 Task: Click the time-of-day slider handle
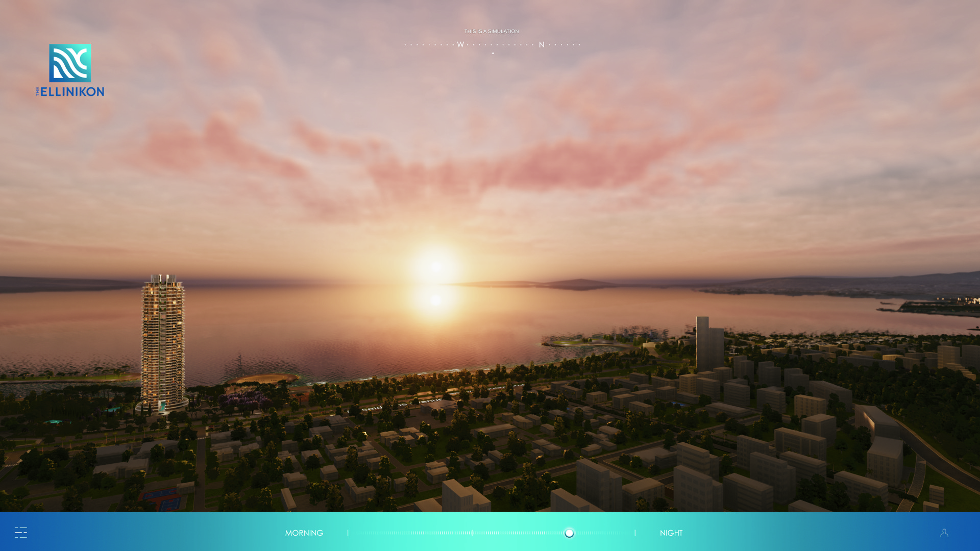pyautogui.click(x=569, y=533)
